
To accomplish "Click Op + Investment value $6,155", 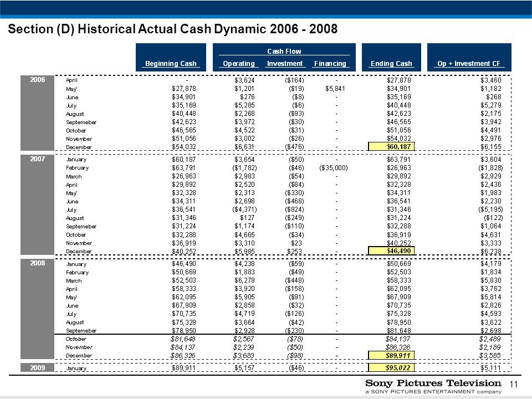I will [490, 146].
